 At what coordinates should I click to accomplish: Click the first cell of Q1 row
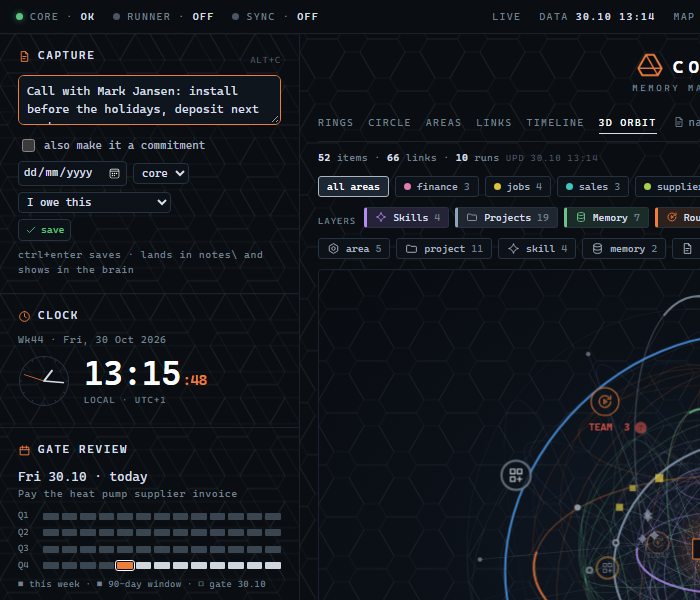point(51,517)
